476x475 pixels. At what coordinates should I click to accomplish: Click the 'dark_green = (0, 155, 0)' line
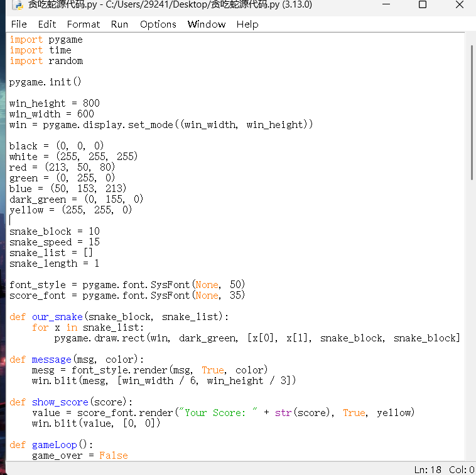(x=76, y=200)
